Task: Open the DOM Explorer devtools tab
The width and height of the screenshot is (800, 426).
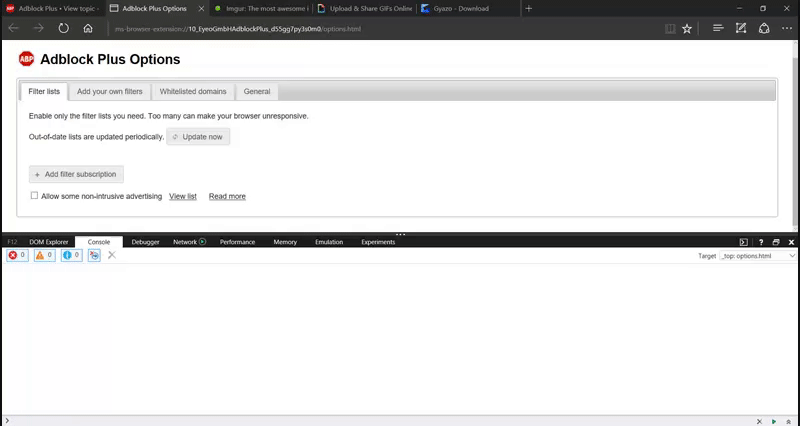Action: pos(48,242)
